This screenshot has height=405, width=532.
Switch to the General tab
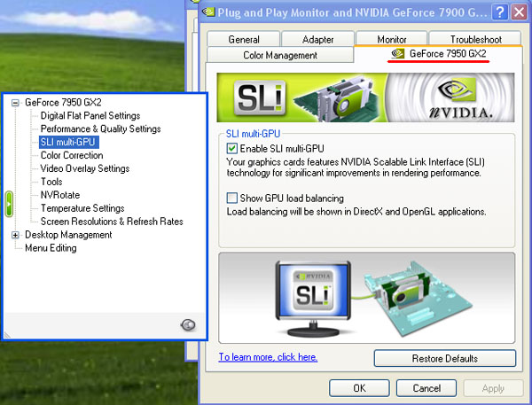coord(244,39)
